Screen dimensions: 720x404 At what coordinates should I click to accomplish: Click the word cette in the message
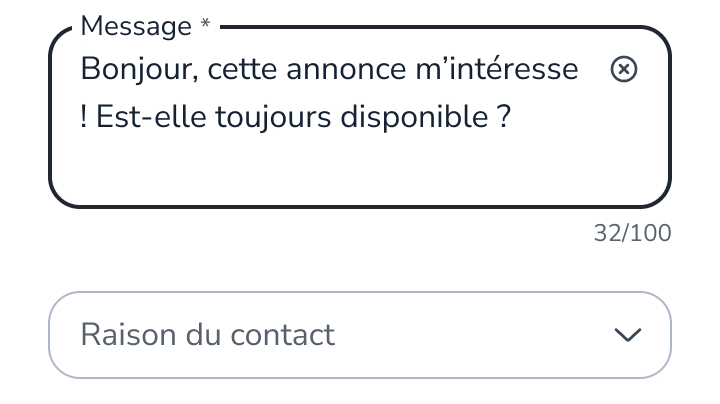tap(238, 70)
